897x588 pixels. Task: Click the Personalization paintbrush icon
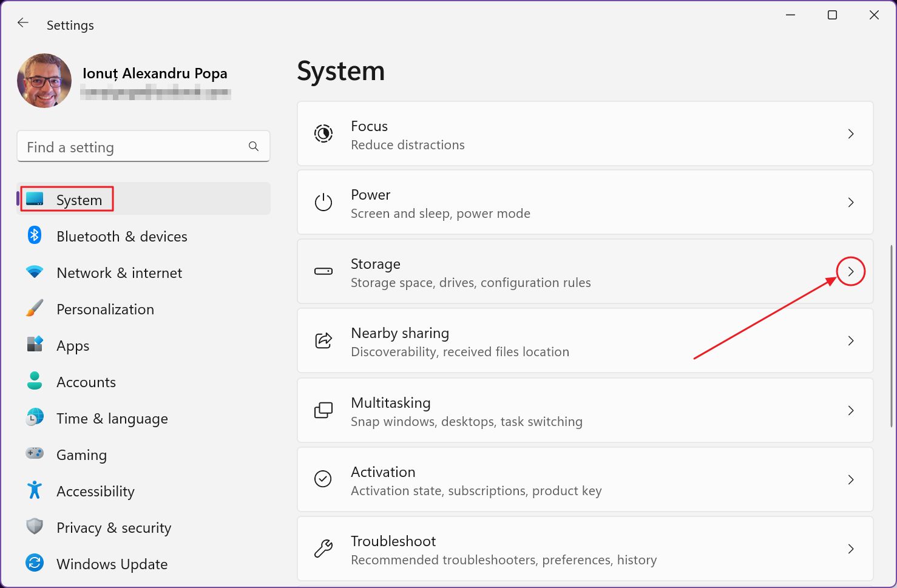(x=35, y=308)
